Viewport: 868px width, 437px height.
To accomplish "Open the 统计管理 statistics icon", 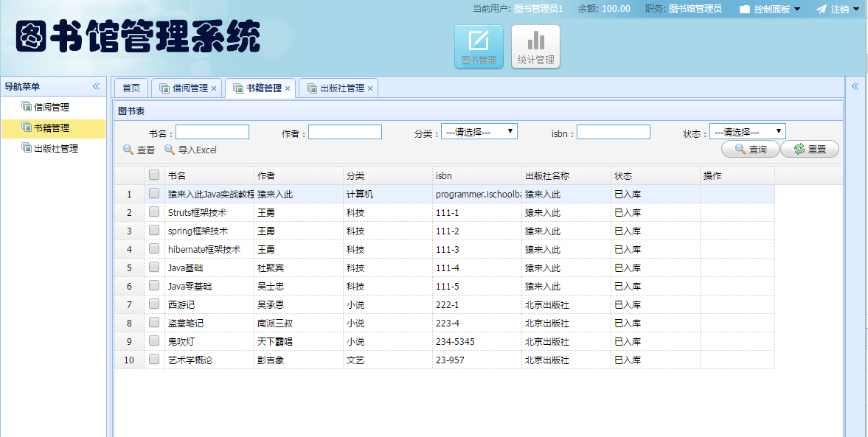I will 535,44.
